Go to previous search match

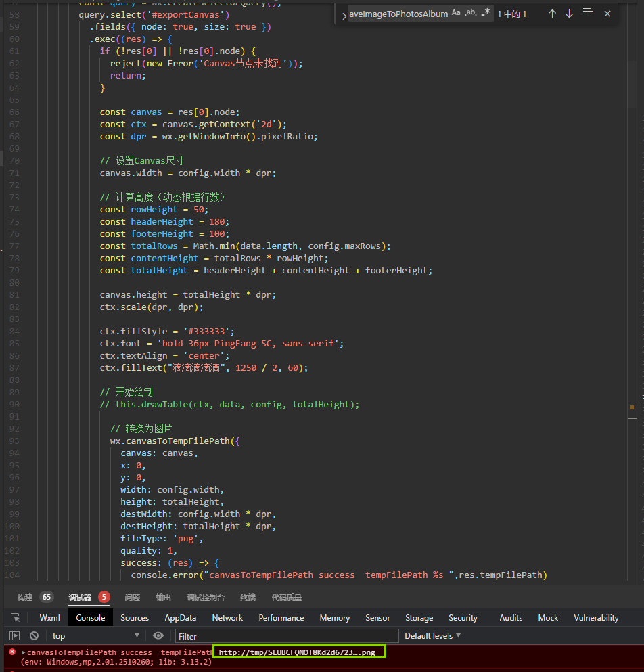(x=552, y=14)
